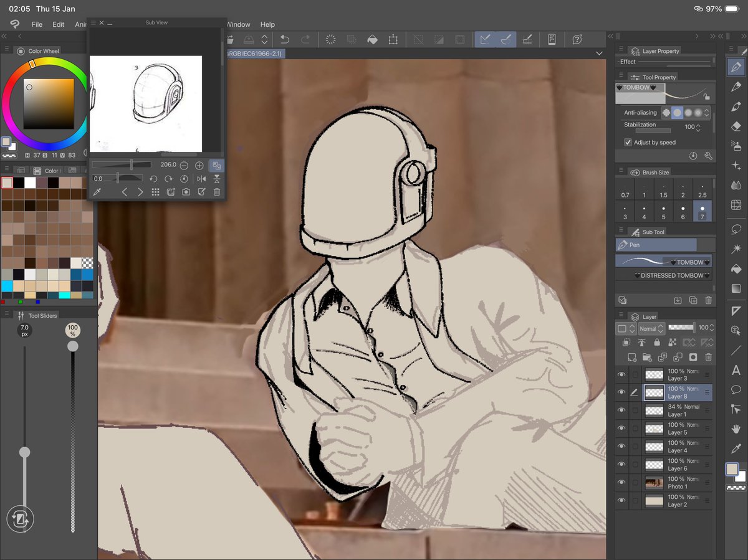Open the Tool Property palette tab
The image size is (748, 560).
[x=653, y=77]
